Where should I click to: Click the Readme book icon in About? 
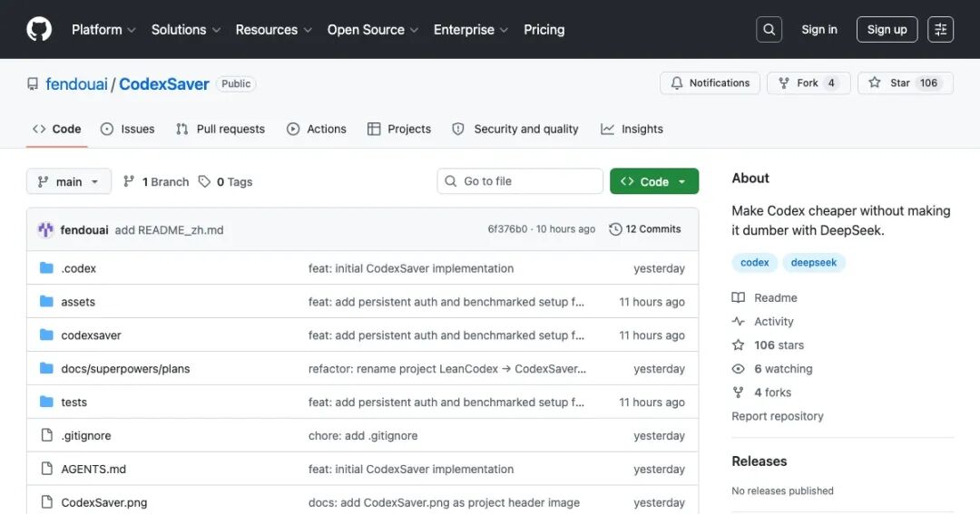pyautogui.click(x=738, y=297)
